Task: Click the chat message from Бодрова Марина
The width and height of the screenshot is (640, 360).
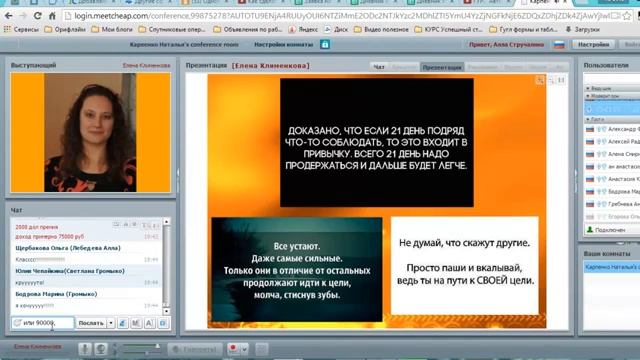Action: pos(87,300)
